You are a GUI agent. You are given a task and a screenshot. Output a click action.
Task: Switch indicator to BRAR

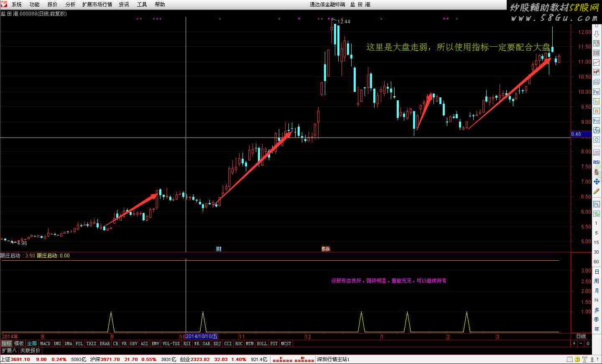click(105, 344)
